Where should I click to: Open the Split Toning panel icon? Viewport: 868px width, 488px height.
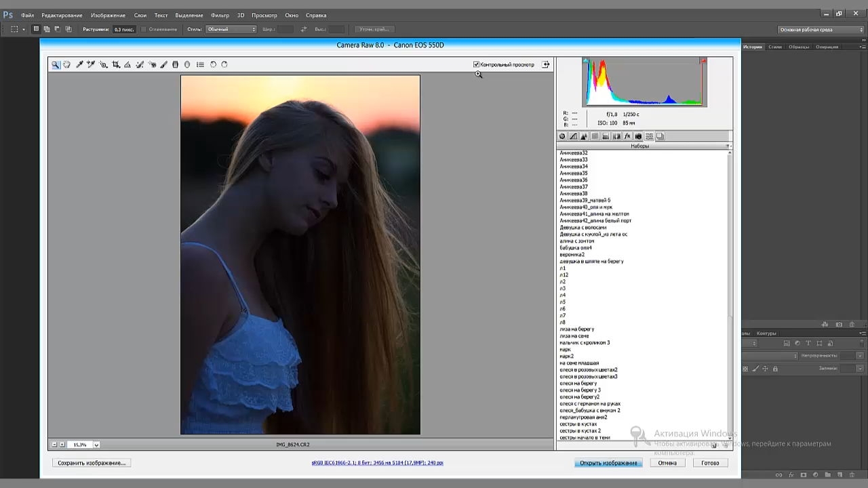tap(606, 136)
